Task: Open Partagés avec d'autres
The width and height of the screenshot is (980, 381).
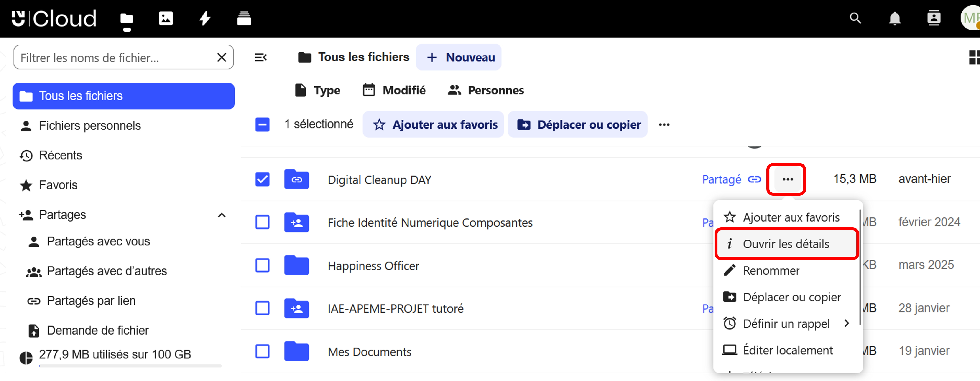Action: (128, 271)
